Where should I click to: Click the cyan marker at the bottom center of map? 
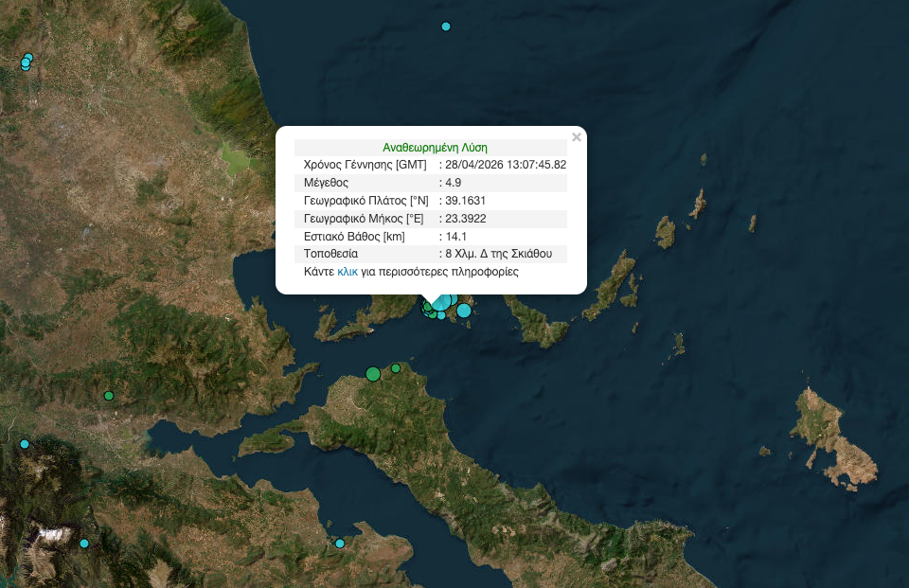tap(340, 543)
